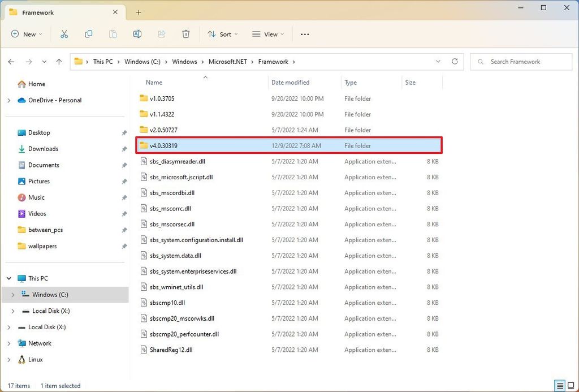Delete the selected folder
Image resolution: width=579 pixels, height=392 pixels.
click(185, 34)
